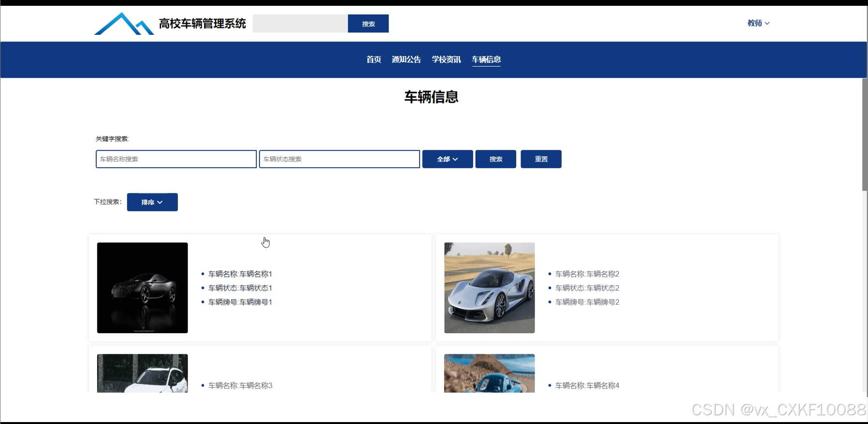Click the 车辆信息 page heading
Image resolution: width=868 pixels, height=424 pixels.
[x=431, y=97]
